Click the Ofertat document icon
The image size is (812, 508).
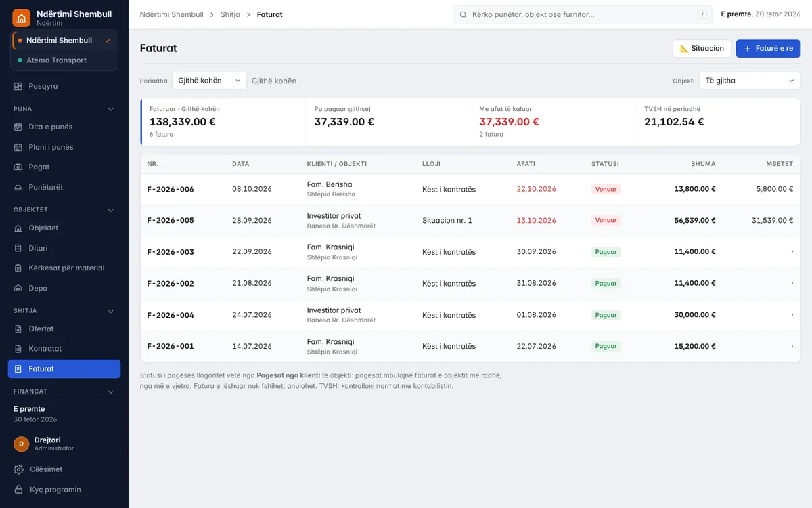(18, 329)
